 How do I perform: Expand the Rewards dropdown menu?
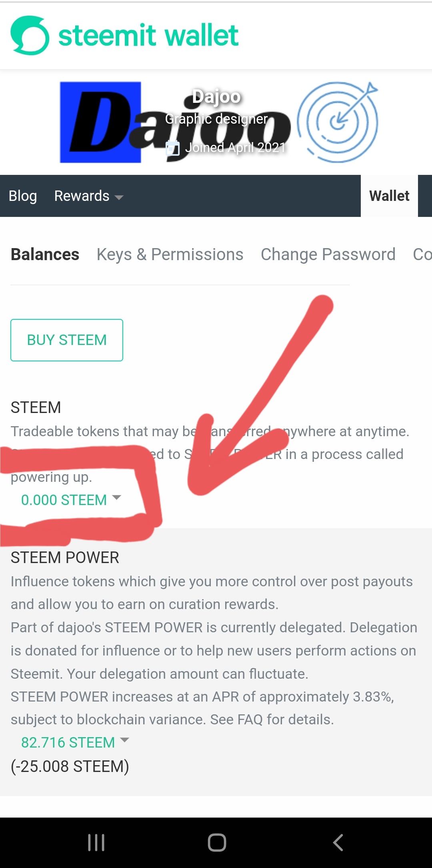pos(88,196)
